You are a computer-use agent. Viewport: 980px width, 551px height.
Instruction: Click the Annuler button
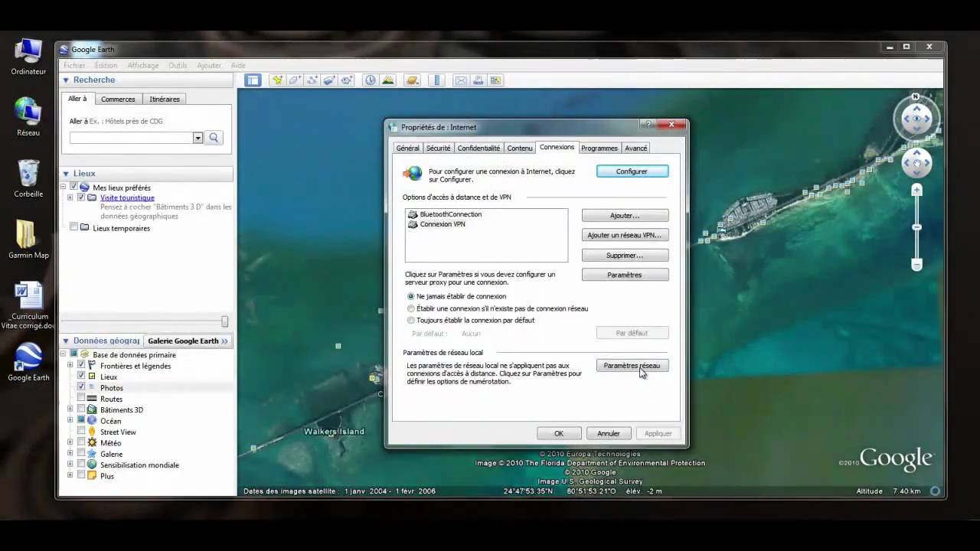(x=609, y=433)
